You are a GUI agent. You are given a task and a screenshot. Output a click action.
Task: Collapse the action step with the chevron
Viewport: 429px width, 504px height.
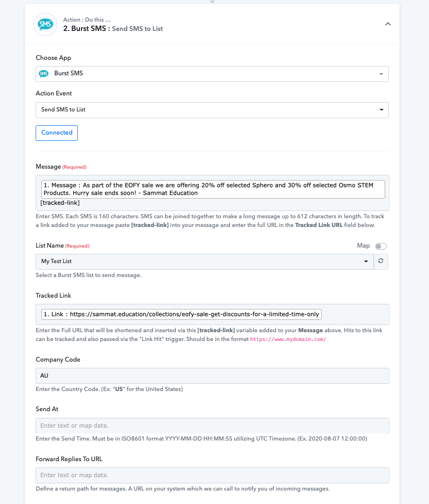(x=388, y=24)
